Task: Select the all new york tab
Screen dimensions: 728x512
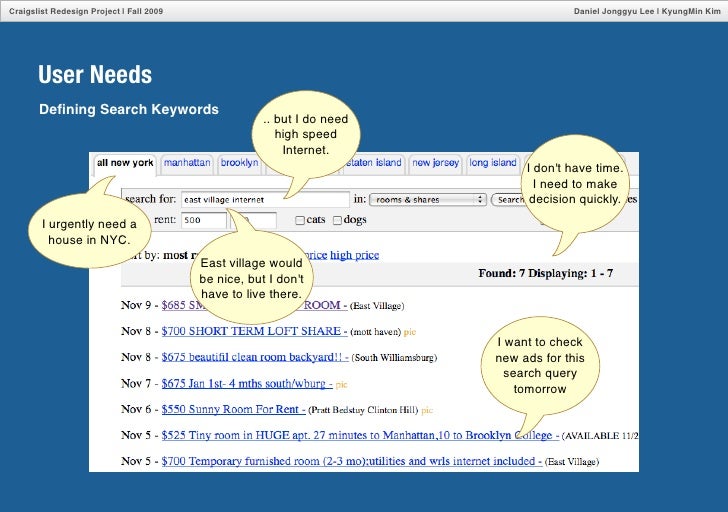Action: click(x=125, y=163)
